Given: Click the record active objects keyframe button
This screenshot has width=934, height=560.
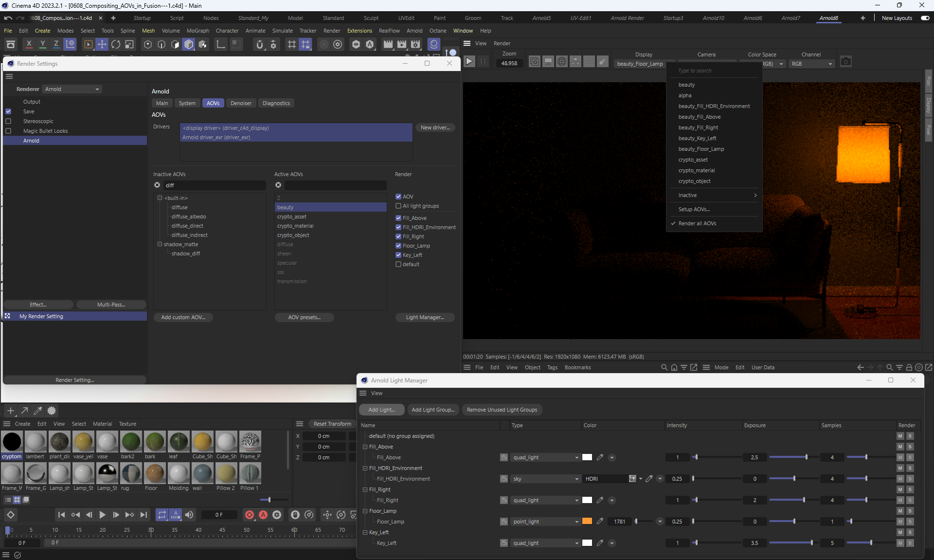Looking at the screenshot, I should pos(250,515).
